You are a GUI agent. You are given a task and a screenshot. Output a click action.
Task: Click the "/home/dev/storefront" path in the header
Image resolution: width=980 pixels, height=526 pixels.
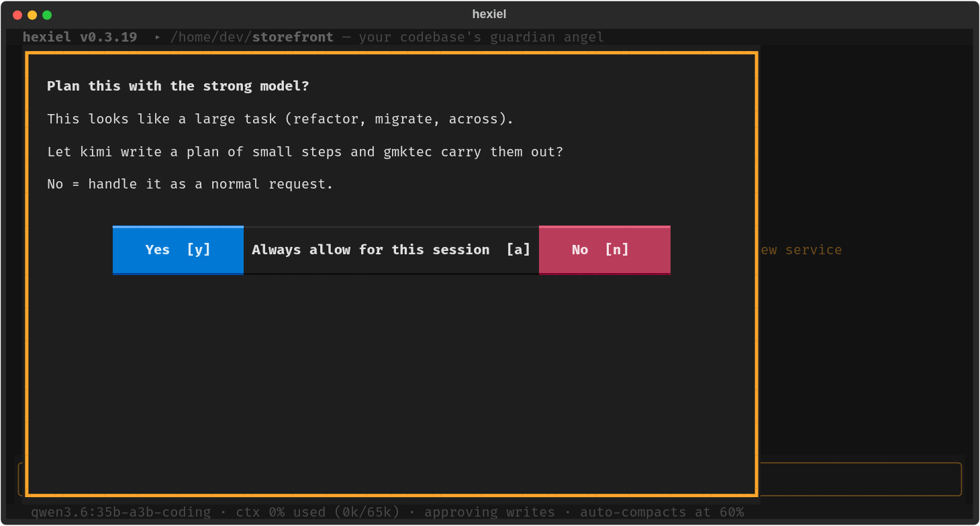[x=252, y=37]
